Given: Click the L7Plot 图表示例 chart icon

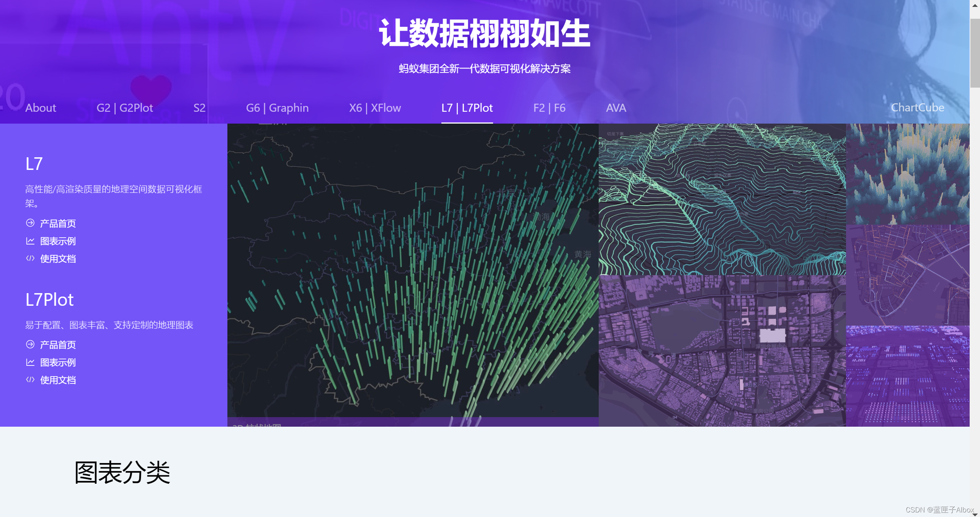Looking at the screenshot, I should (x=30, y=362).
